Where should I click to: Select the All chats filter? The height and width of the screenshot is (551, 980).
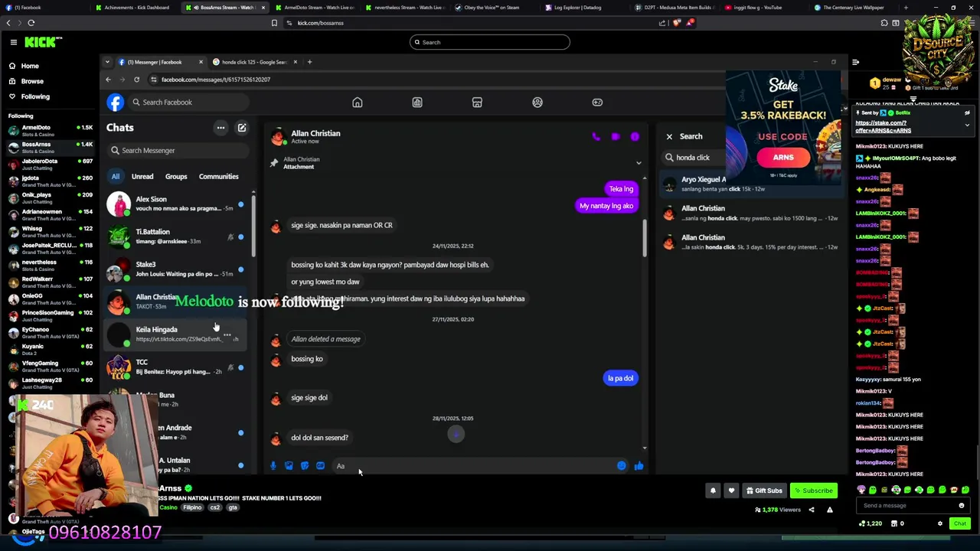pyautogui.click(x=116, y=176)
